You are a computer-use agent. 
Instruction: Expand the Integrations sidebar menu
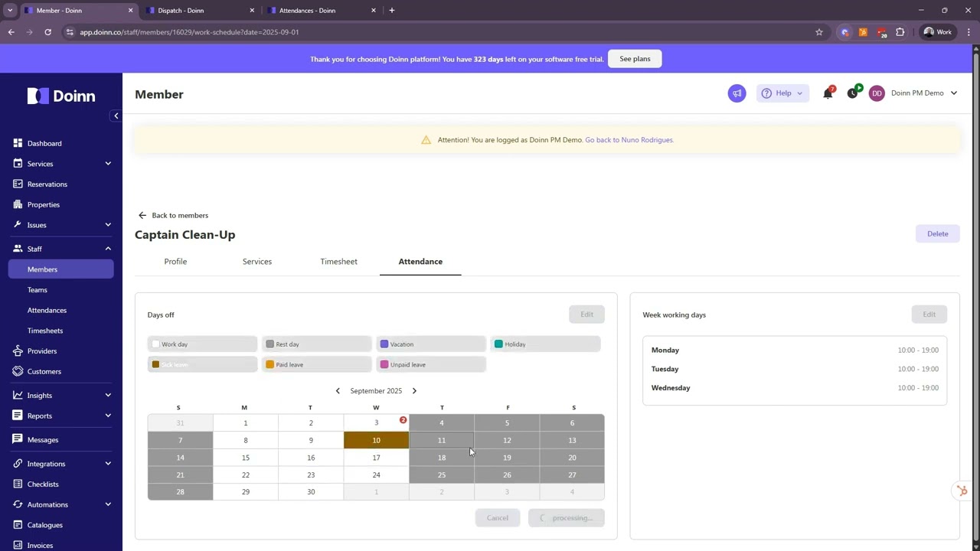(108, 463)
